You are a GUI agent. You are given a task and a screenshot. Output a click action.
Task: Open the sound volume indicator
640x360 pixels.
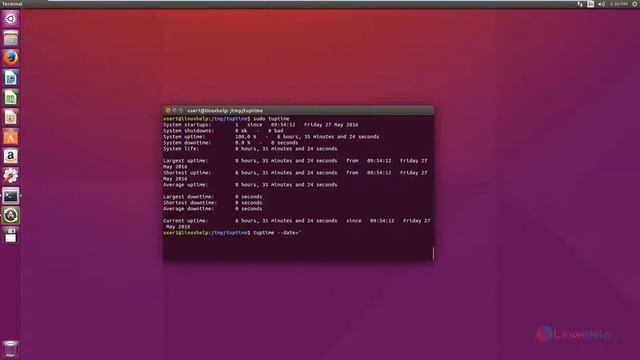[601, 4]
